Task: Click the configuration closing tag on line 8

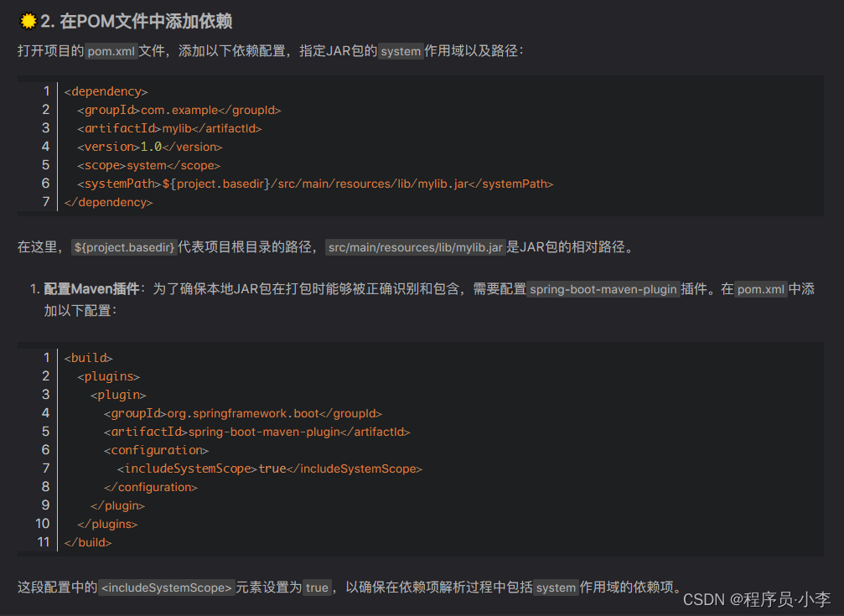Action: coord(153,486)
